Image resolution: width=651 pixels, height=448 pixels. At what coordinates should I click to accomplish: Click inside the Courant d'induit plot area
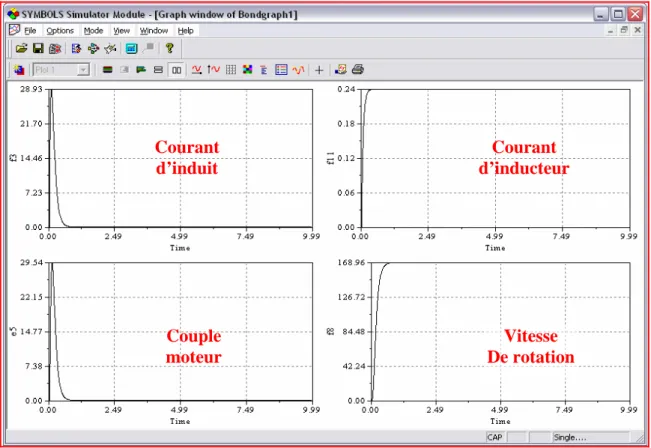181,158
